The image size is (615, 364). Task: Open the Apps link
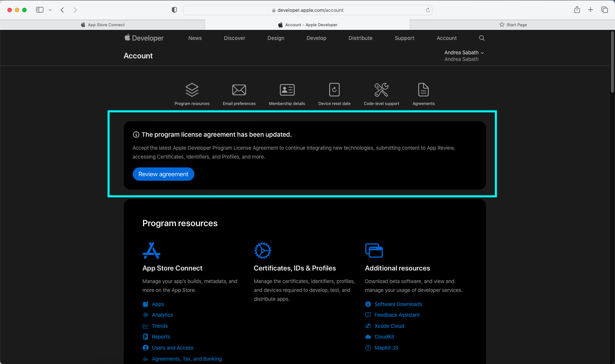point(158,304)
